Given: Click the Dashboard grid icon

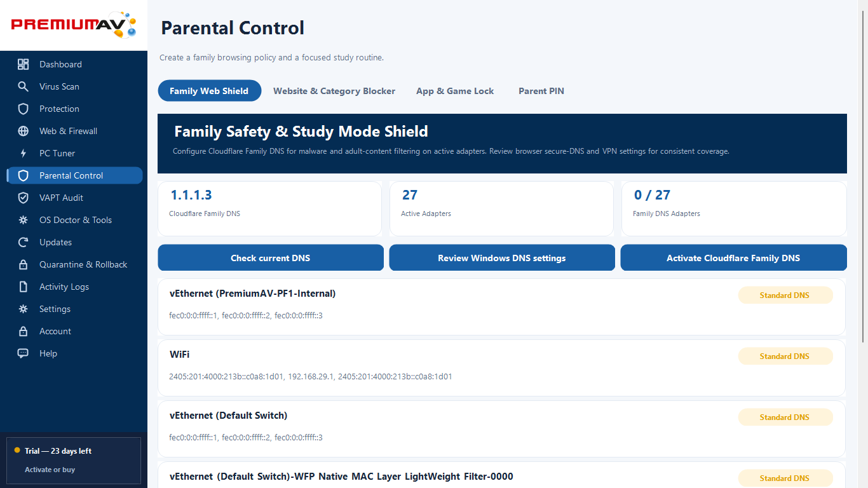Looking at the screenshot, I should point(24,64).
